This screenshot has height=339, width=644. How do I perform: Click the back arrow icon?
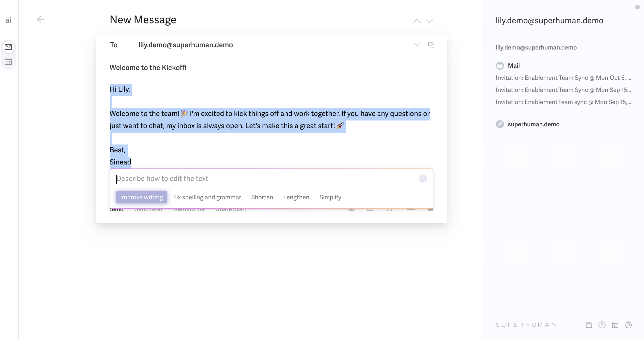point(40,20)
